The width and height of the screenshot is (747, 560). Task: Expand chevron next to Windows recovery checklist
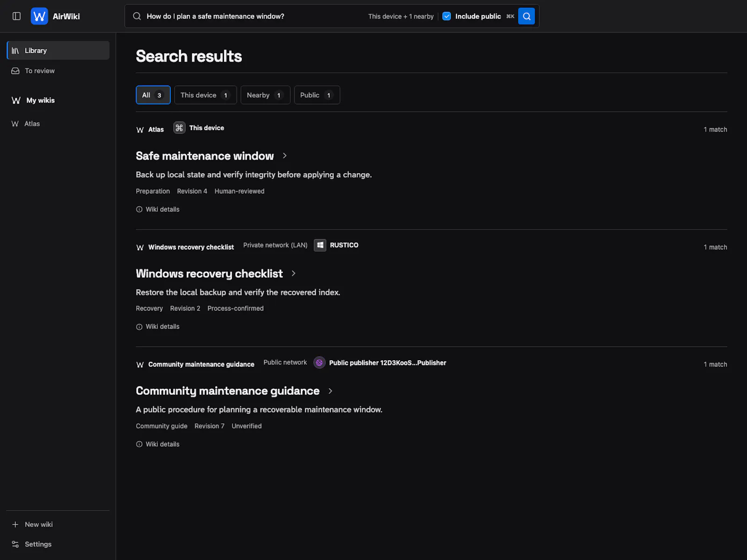[x=294, y=273]
